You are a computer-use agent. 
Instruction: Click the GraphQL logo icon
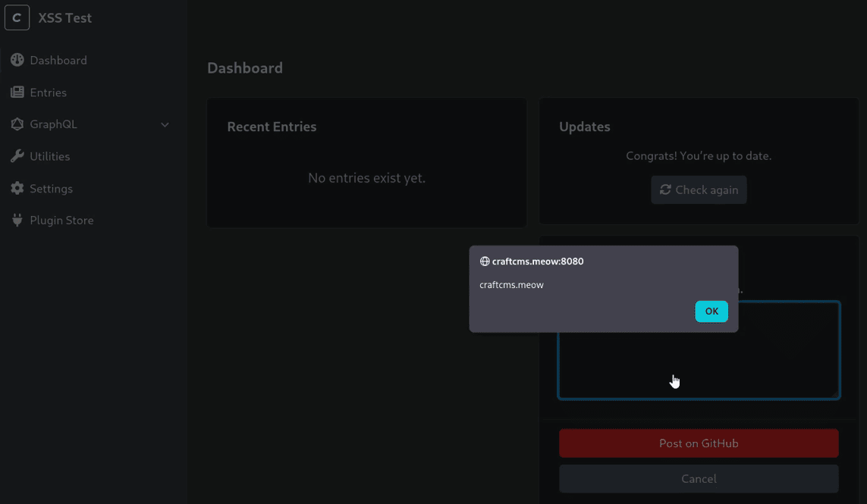17,124
